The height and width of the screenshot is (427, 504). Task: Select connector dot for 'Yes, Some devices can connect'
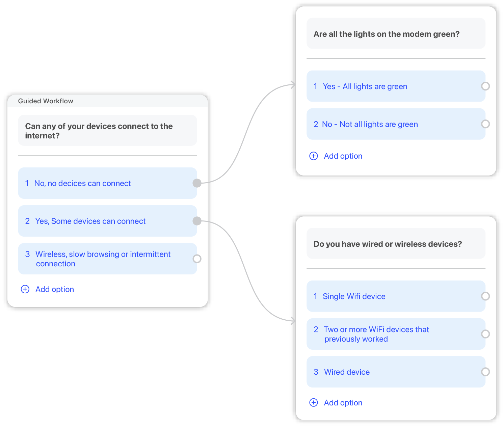(x=197, y=221)
